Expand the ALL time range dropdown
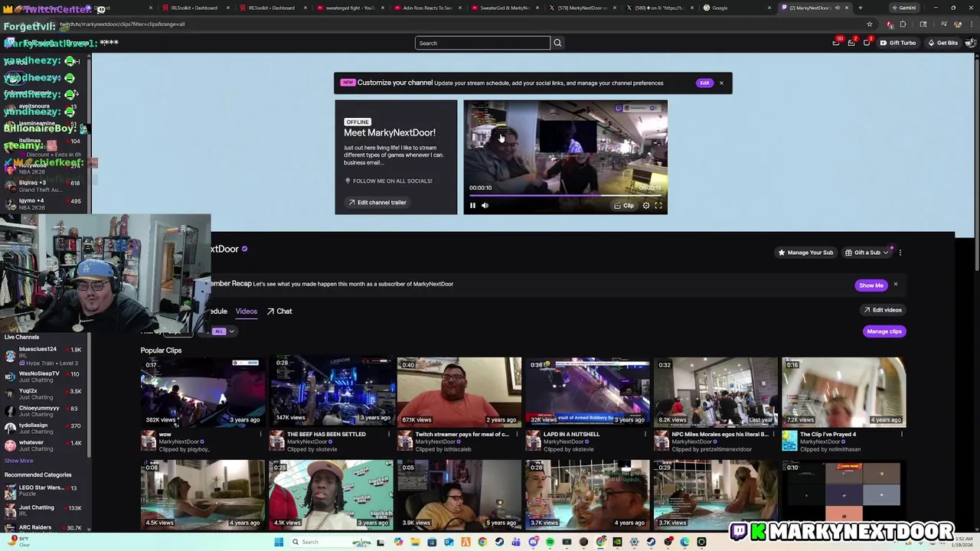980x551 pixels. point(224,331)
